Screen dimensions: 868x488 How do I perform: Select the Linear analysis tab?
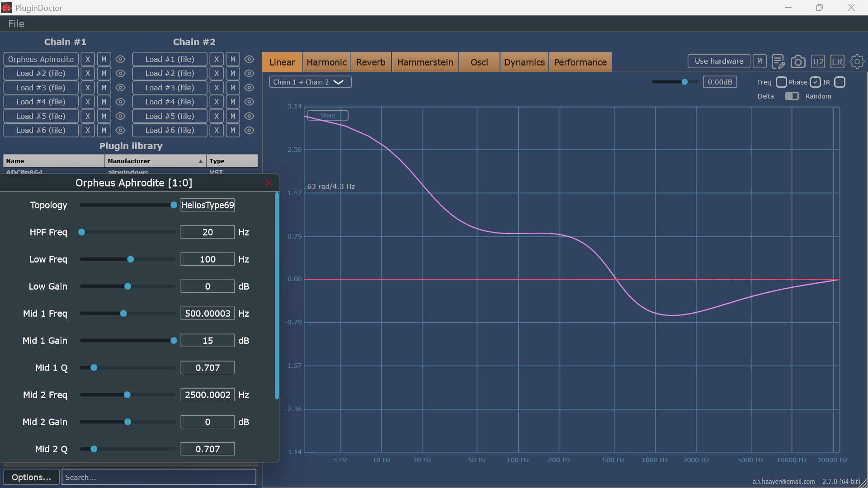(x=282, y=62)
